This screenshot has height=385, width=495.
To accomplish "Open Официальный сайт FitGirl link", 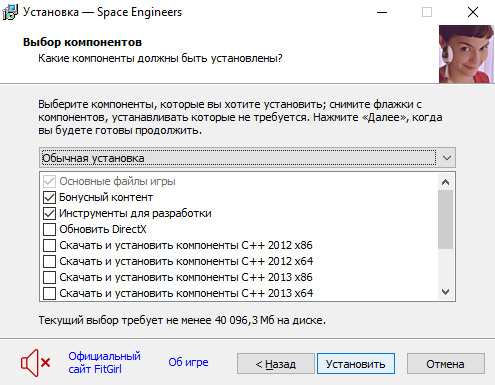I will pos(104,363).
